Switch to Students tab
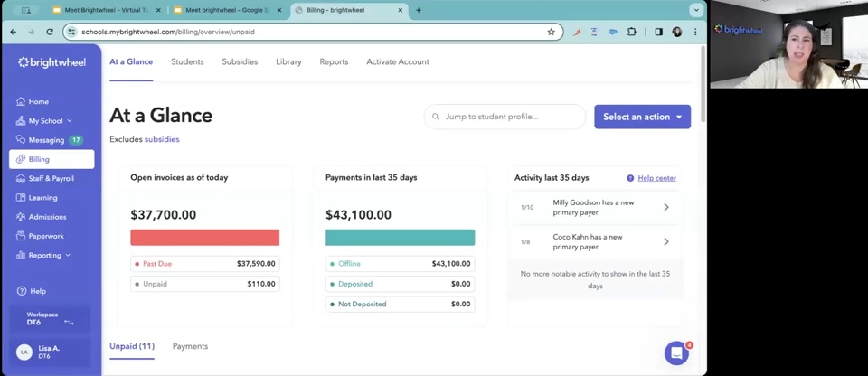Screen dimensions: 868x376 [187, 62]
